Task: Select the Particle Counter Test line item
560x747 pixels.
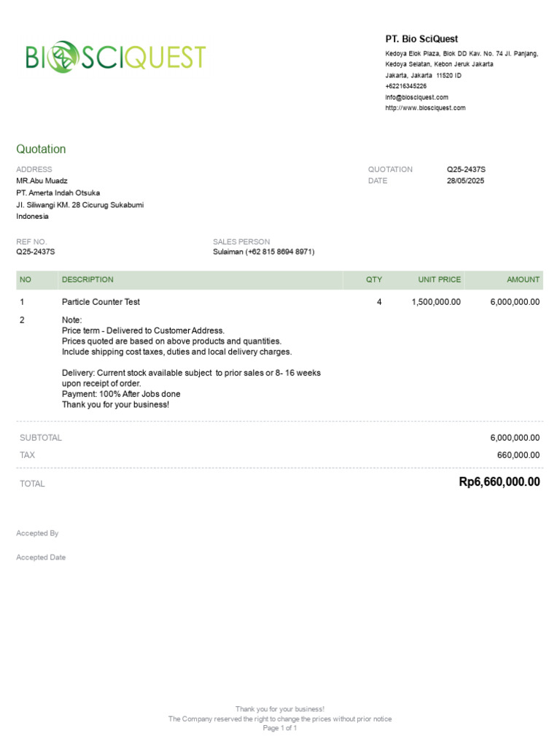Action: 101,302
